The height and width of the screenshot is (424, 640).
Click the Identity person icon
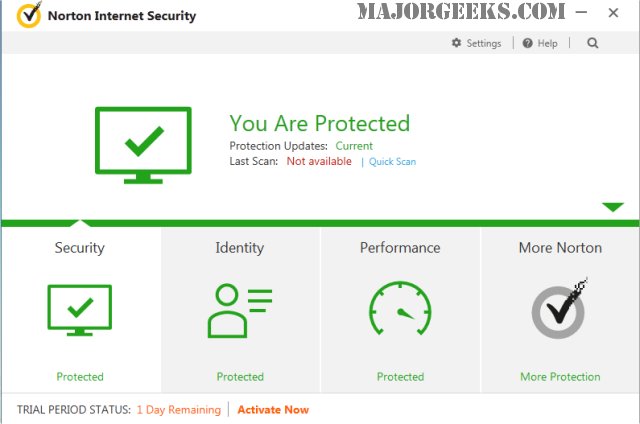[240, 311]
